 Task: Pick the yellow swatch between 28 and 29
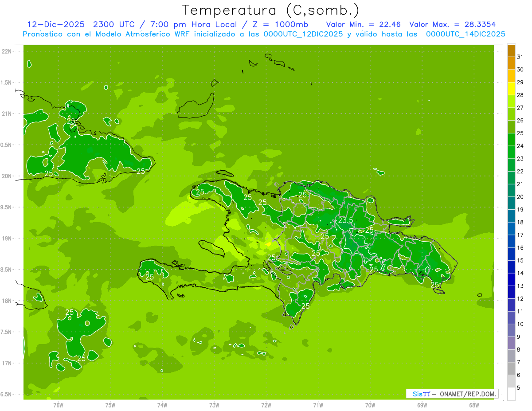(511, 89)
